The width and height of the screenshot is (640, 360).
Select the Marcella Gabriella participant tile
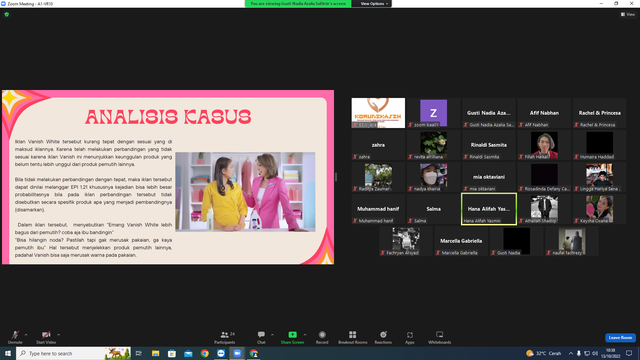coord(461,241)
